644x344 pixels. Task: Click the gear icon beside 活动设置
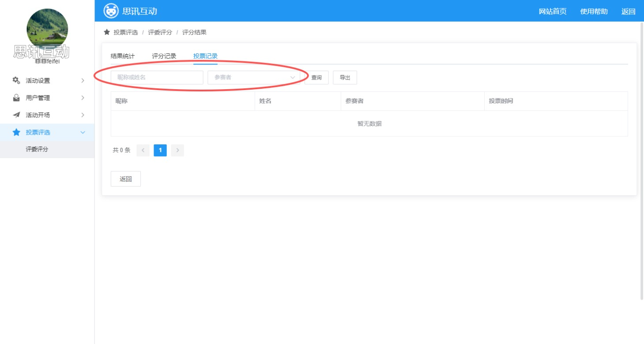[16, 80]
